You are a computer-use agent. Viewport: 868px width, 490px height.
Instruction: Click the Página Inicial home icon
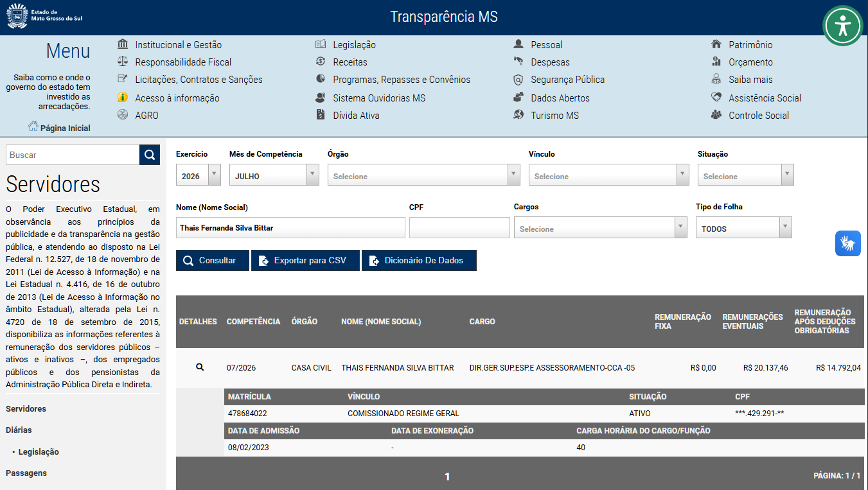pyautogui.click(x=33, y=127)
